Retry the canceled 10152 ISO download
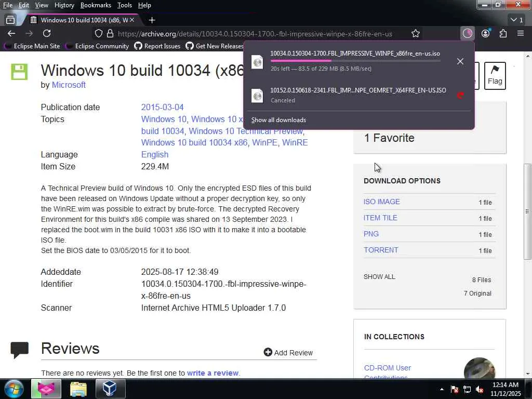Viewport: 532px width, 399px height. click(460, 96)
